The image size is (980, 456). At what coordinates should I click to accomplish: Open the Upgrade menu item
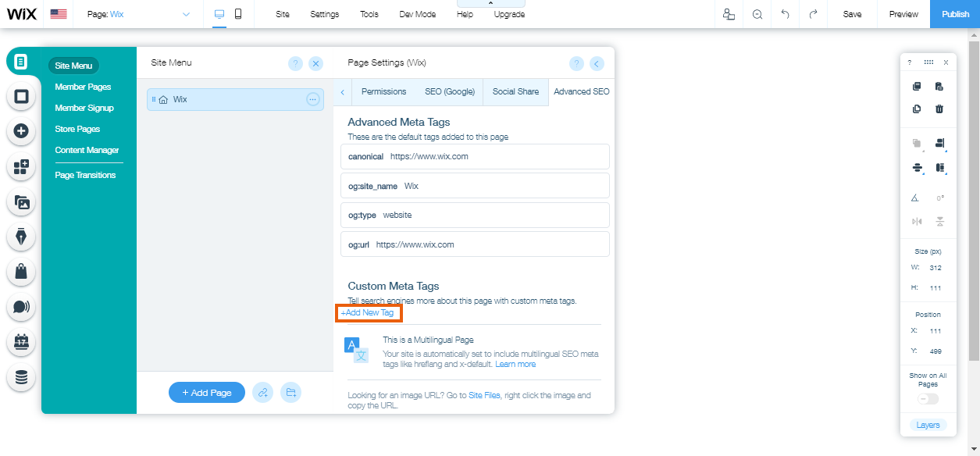(509, 14)
